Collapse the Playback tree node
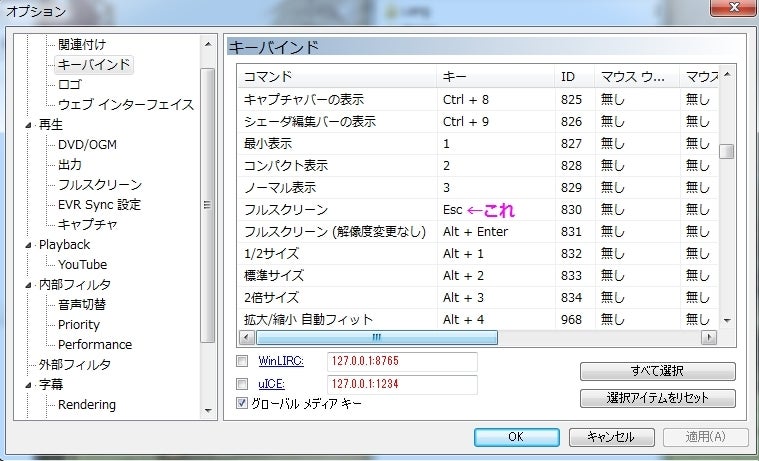The width and height of the screenshot is (759, 461). (x=29, y=245)
